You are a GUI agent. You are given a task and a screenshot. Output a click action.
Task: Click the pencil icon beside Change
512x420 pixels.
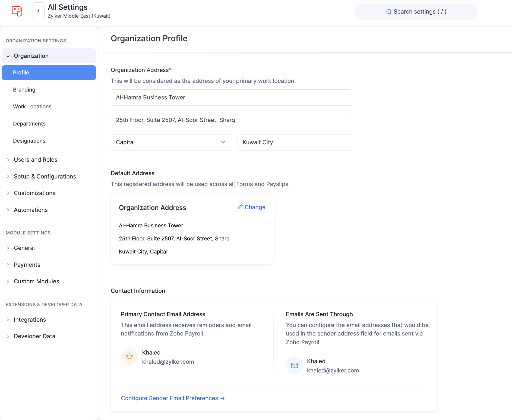click(x=240, y=207)
